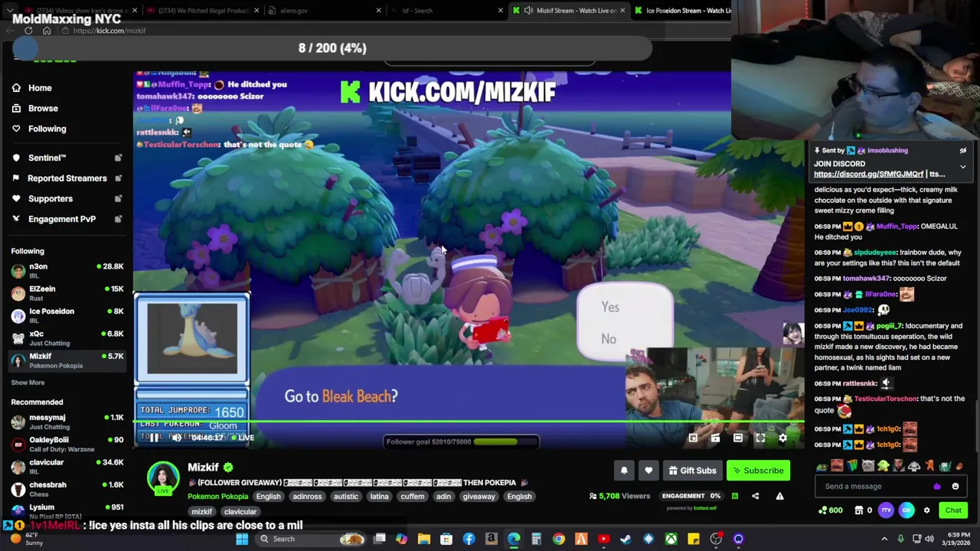Open xQc channel in Following list

(67, 337)
